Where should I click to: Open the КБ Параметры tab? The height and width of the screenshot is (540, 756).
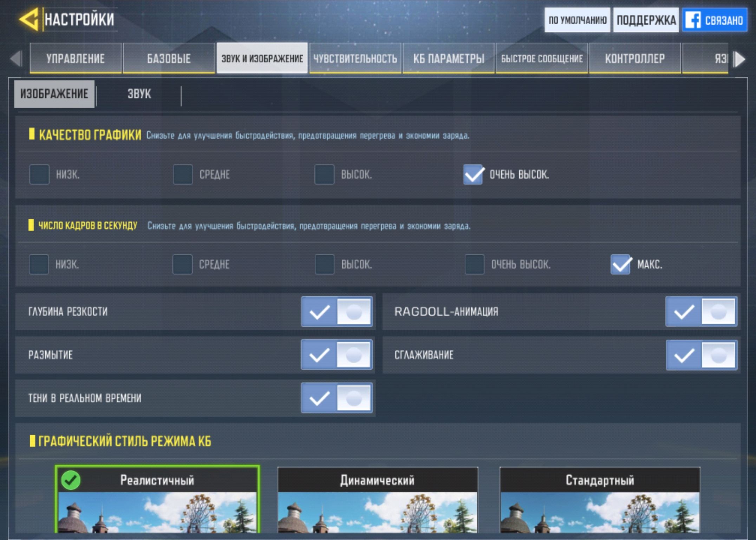(449, 58)
